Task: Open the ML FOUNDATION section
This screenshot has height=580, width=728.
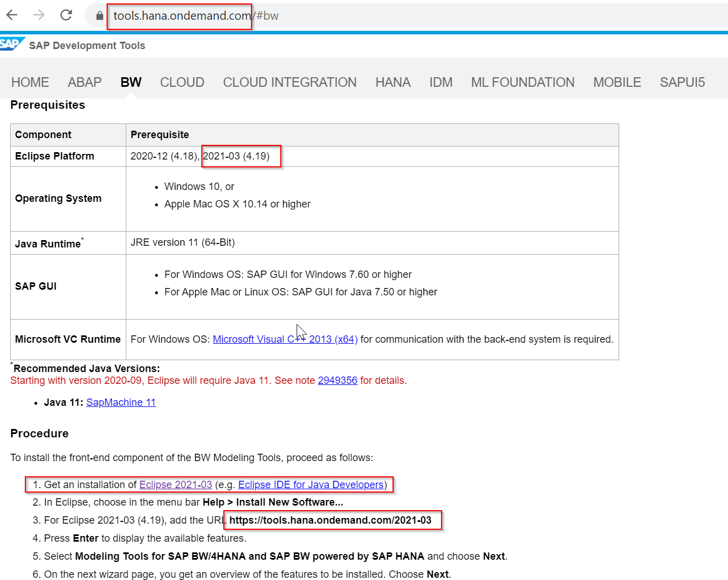Action: (522, 82)
